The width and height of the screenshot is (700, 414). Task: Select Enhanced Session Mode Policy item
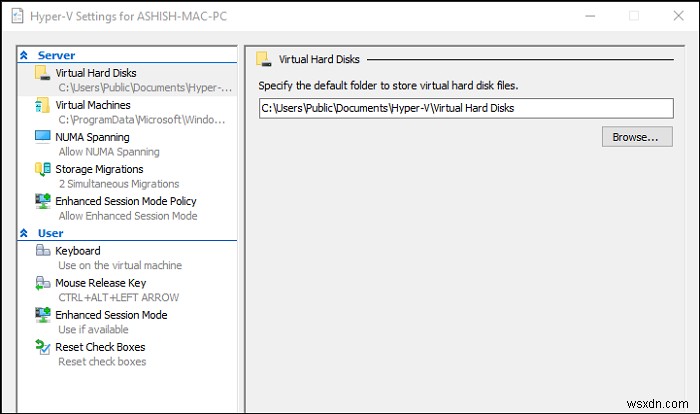pyautogui.click(x=126, y=201)
